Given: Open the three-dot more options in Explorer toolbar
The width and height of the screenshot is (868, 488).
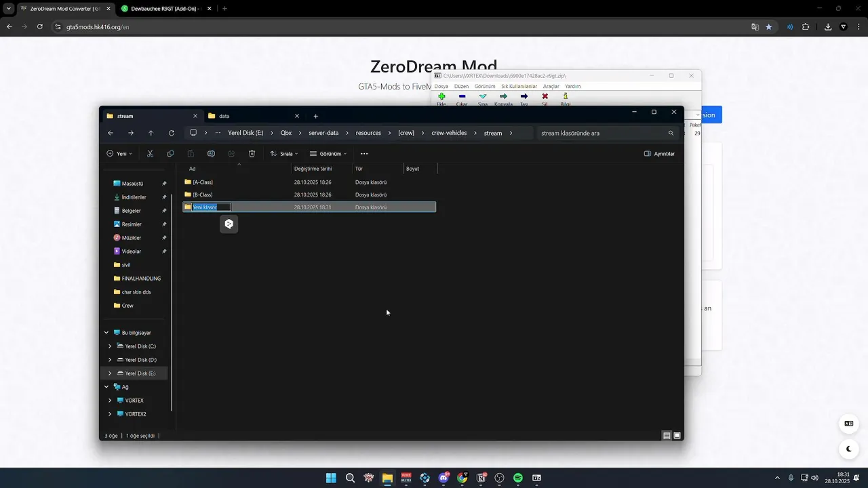Looking at the screenshot, I should [x=364, y=154].
